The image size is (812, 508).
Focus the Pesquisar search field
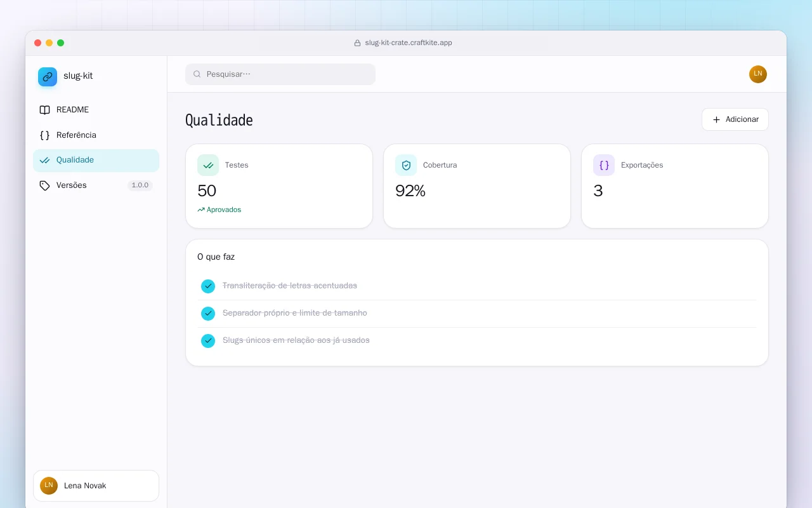pyautogui.click(x=280, y=74)
